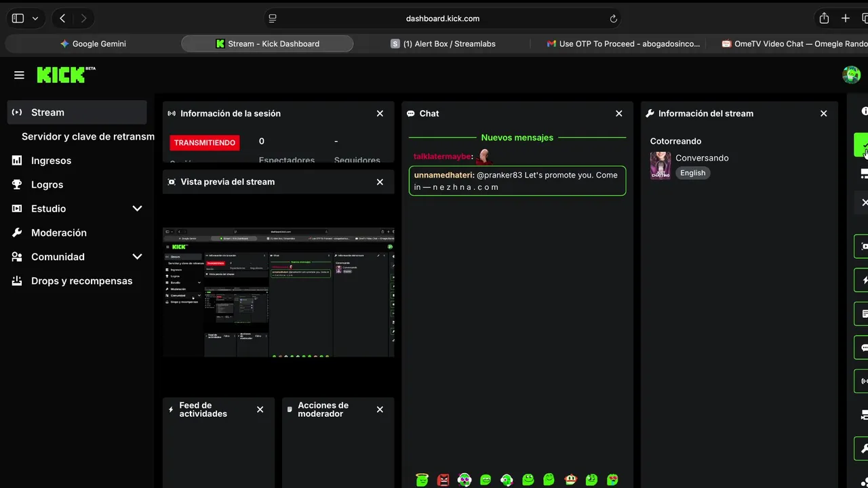
Task: Select the winking green emote in chat
Action: coord(591,480)
